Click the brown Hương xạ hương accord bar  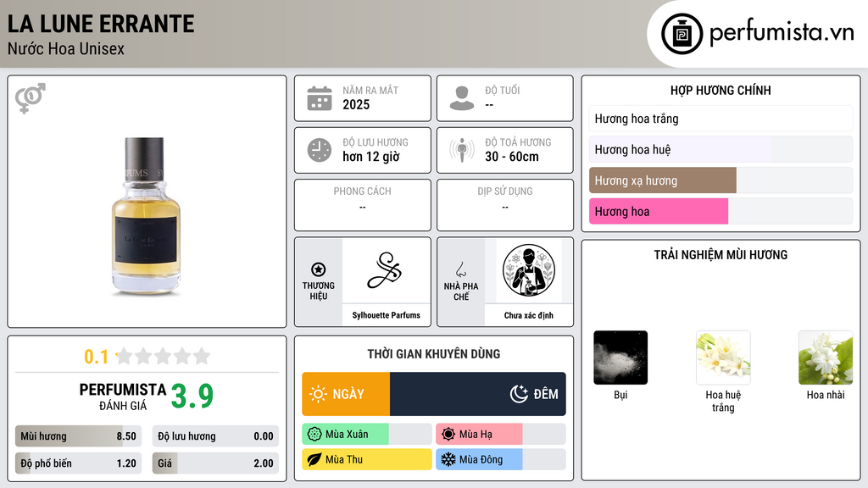point(663,180)
